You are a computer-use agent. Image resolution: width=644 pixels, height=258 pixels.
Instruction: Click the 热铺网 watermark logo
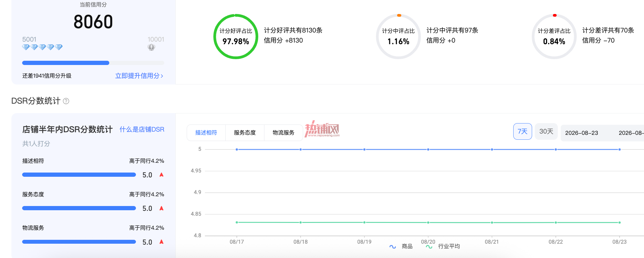322,129
